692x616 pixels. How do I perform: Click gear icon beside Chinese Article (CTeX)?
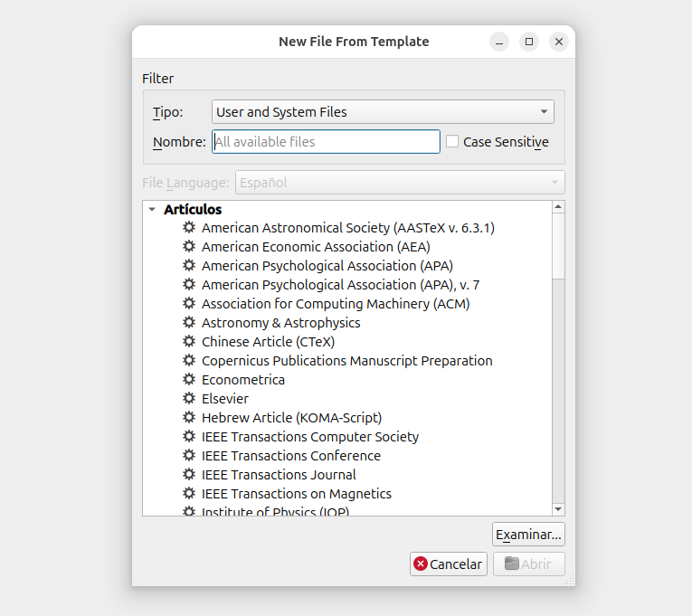pos(189,342)
